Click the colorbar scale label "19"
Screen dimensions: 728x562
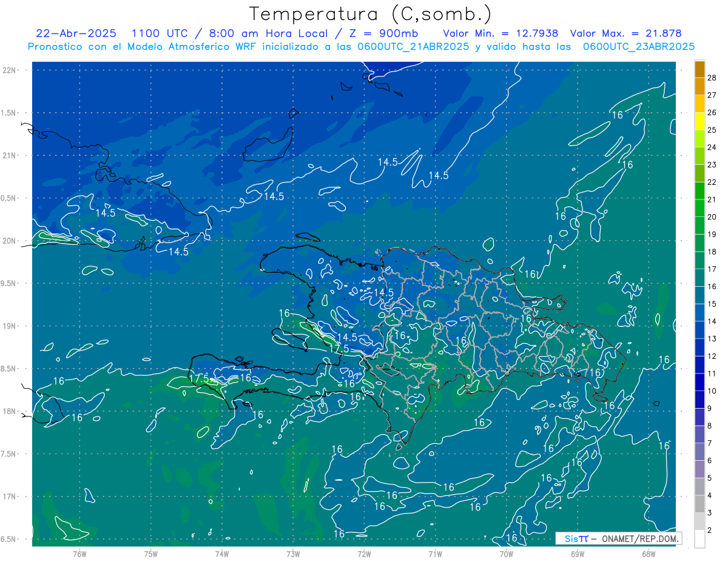click(x=712, y=235)
